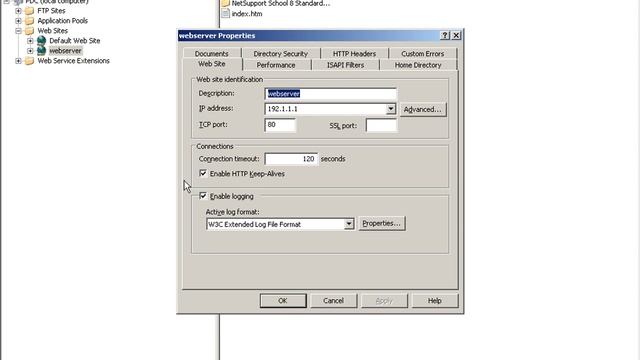Expand the Web Service Extensions node
This screenshot has height=360, width=640.
click(18, 61)
